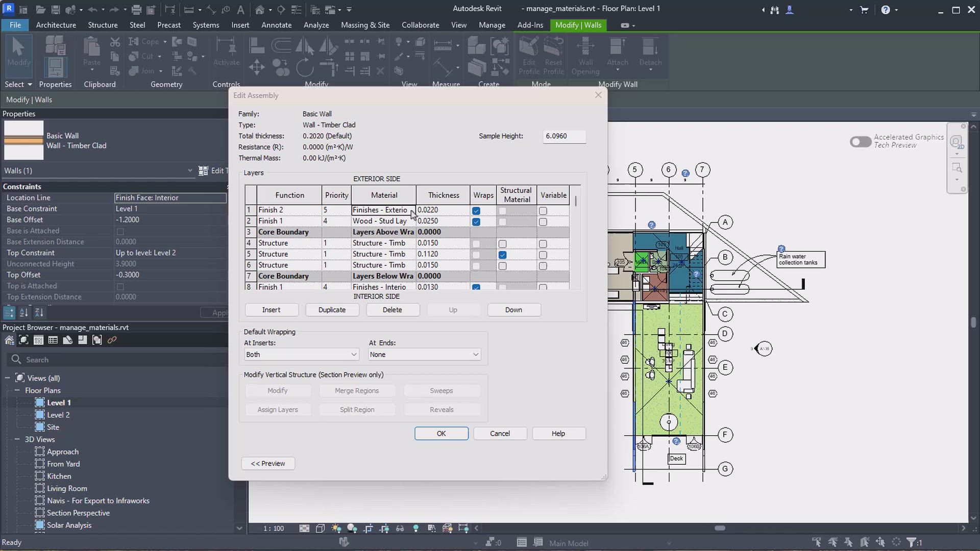
Task: Open the At Inserts wrapping dropdown
Action: pos(301,355)
